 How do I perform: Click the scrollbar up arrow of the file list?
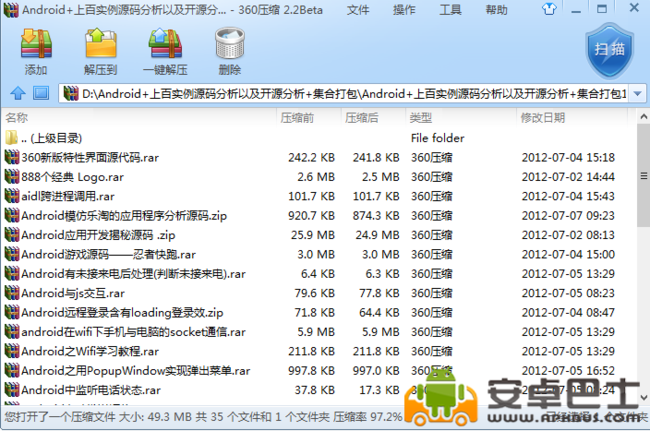[x=643, y=117]
